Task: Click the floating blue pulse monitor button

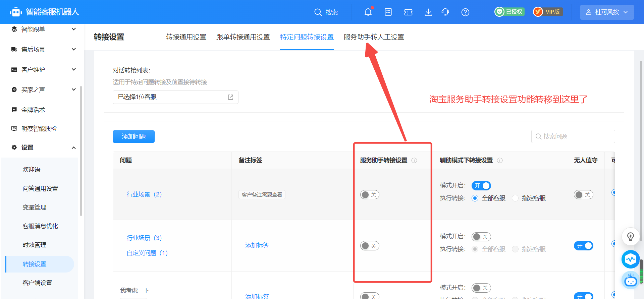Action: (631, 259)
